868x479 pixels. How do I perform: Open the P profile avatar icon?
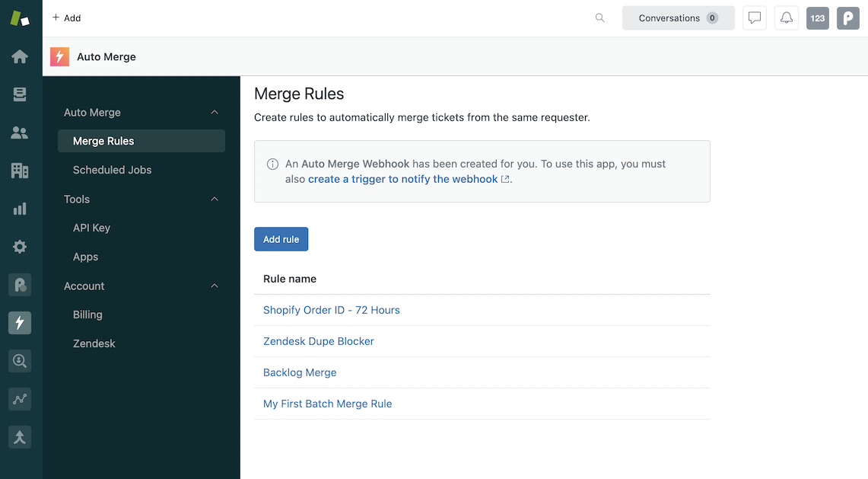coord(847,18)
